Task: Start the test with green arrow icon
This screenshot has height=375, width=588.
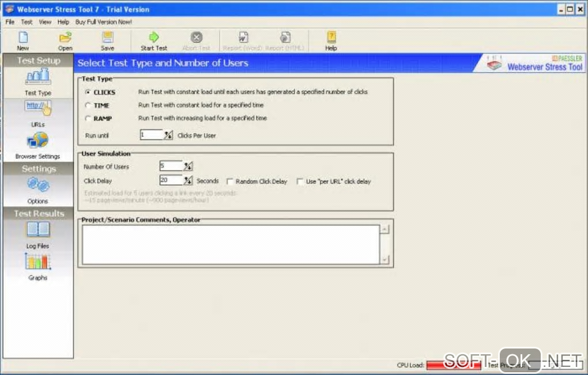Action: point(154,37)
